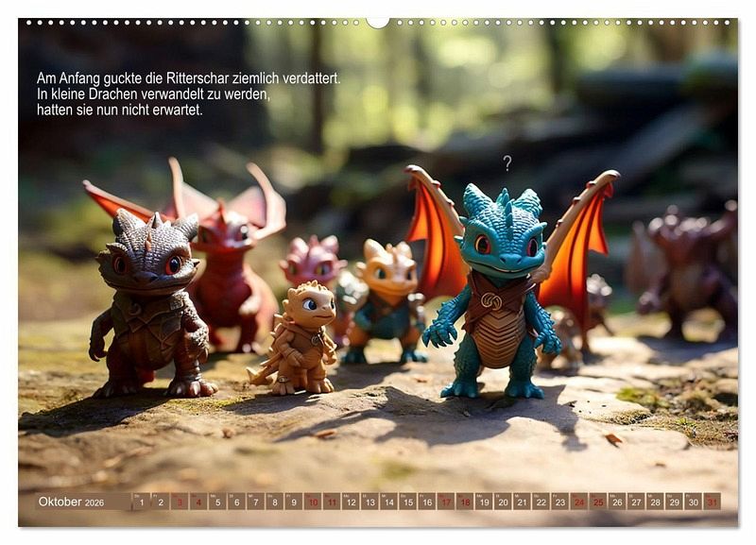Viewport: 756px width, 545px height.
Task: Select day 23 in the calendar strip
Action: [560, 502]
